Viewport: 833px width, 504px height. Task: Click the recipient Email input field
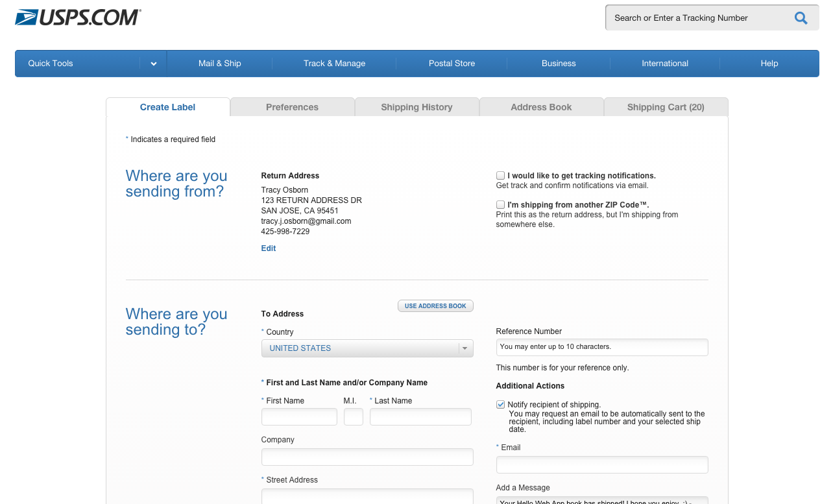[602, 465]
